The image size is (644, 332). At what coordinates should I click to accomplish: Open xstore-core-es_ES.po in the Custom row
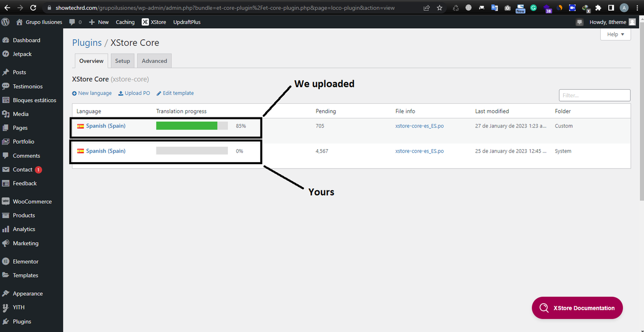(x=420, y=126)
